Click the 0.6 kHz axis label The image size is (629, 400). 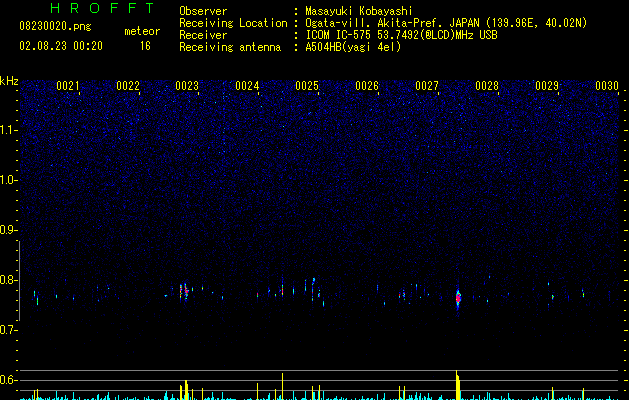click(8, 380)
